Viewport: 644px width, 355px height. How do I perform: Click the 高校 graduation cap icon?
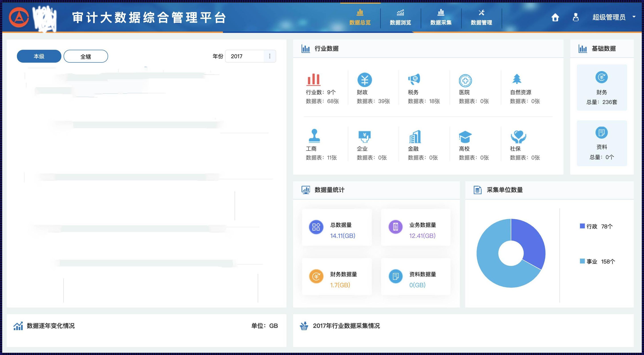coord(465,137)
